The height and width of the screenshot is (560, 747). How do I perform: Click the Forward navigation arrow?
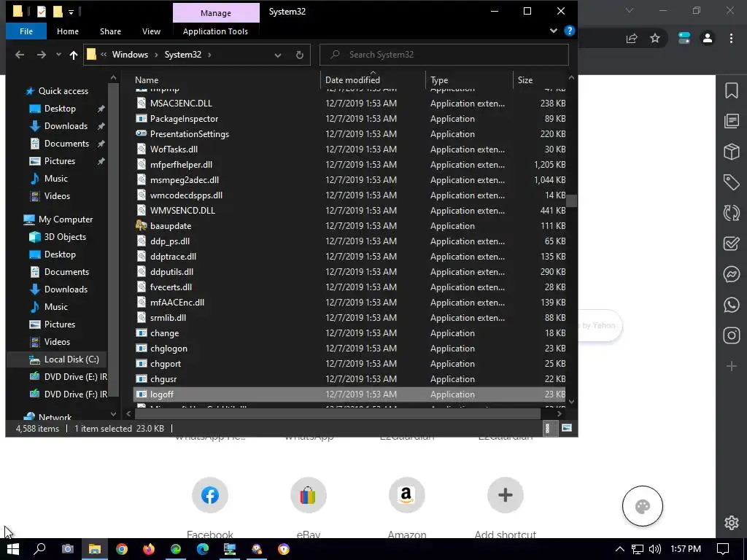click(x=42, y=55)
